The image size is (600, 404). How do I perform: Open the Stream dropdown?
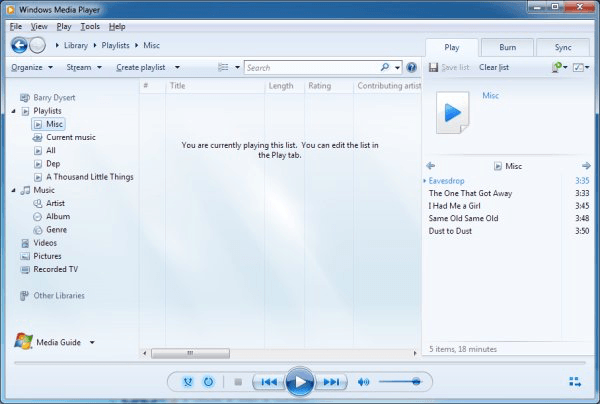coord(84,67)
